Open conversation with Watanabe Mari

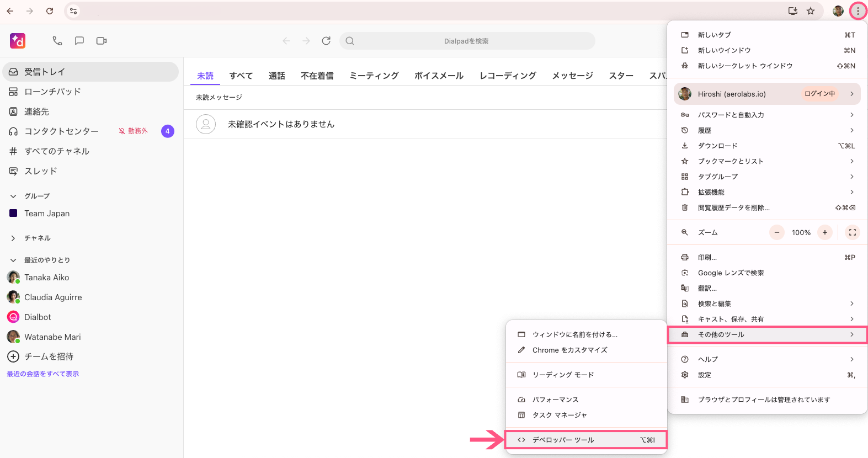pyautogui.click(x=90, y=337)
